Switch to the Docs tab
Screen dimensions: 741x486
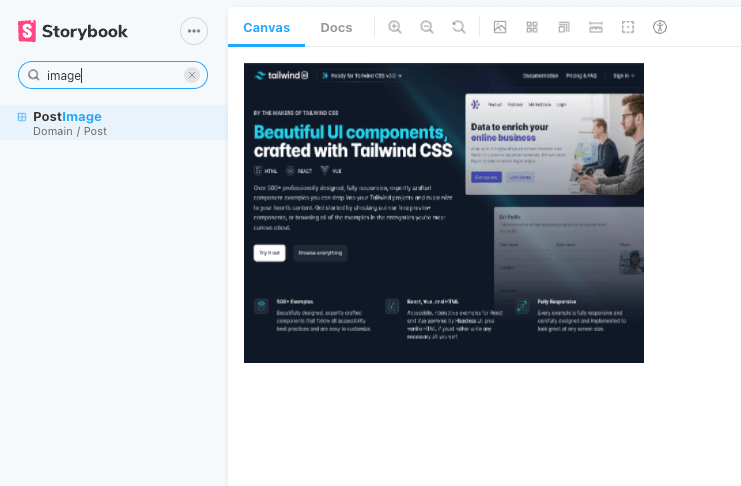click(x=336, y=27)
